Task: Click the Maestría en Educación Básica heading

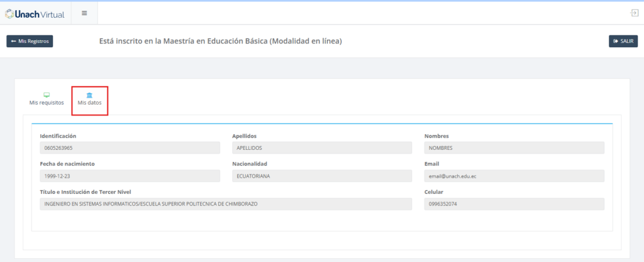Action: pyautogui.click(x=220, y=41)
